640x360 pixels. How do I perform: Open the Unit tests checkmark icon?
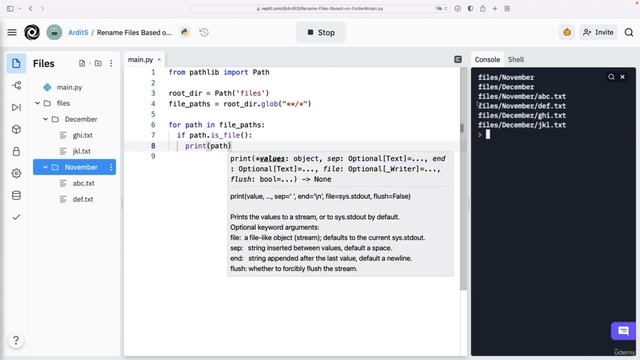click(16, 217)
